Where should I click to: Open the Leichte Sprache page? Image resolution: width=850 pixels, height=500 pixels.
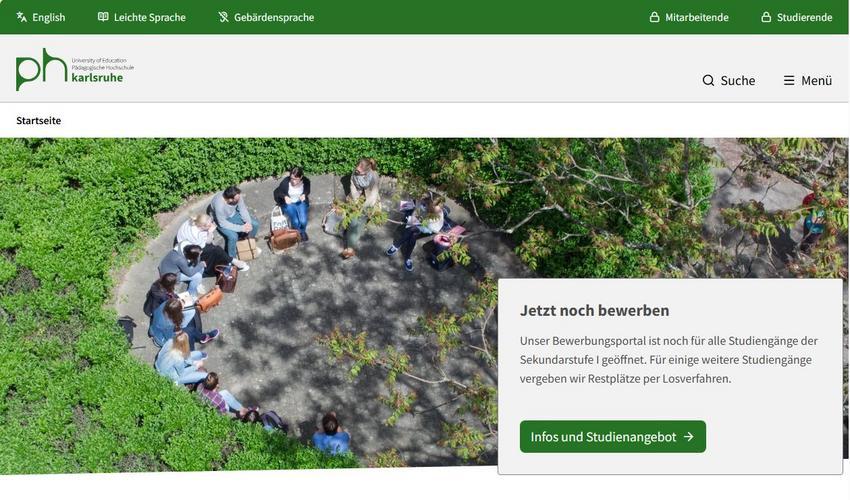click(141, 17)
